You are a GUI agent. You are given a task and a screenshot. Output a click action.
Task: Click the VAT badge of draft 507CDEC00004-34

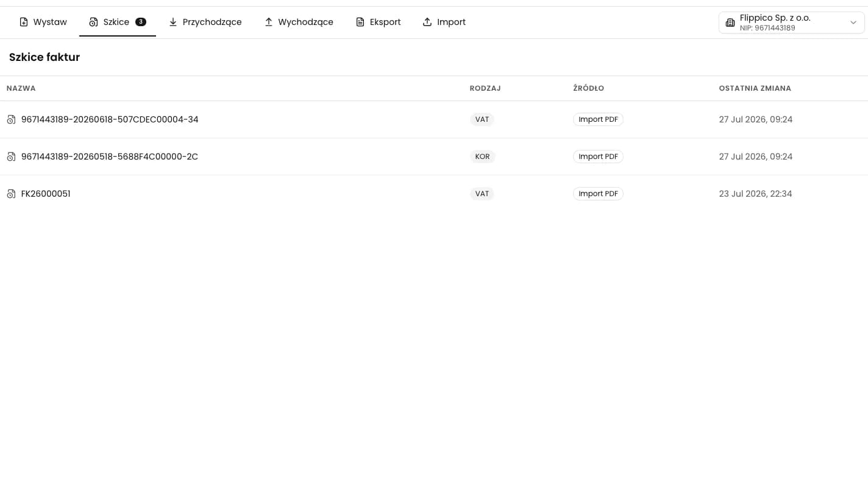click(482, 119)
